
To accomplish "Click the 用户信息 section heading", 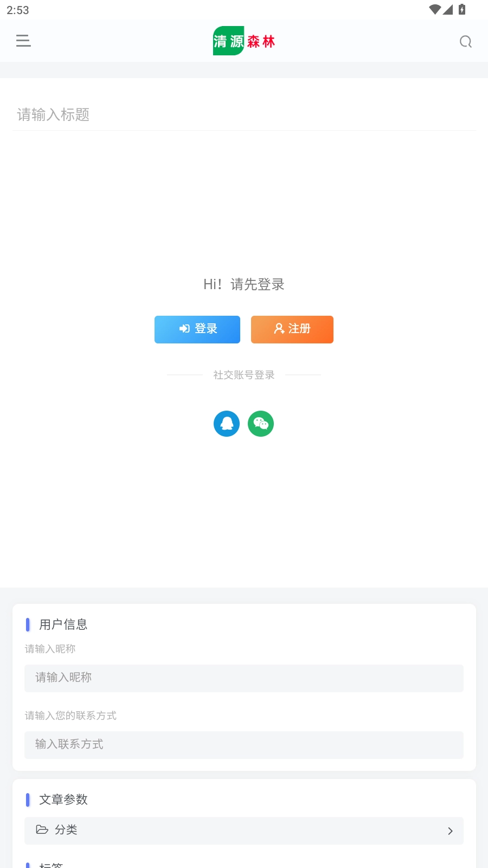I will (63, 624).
